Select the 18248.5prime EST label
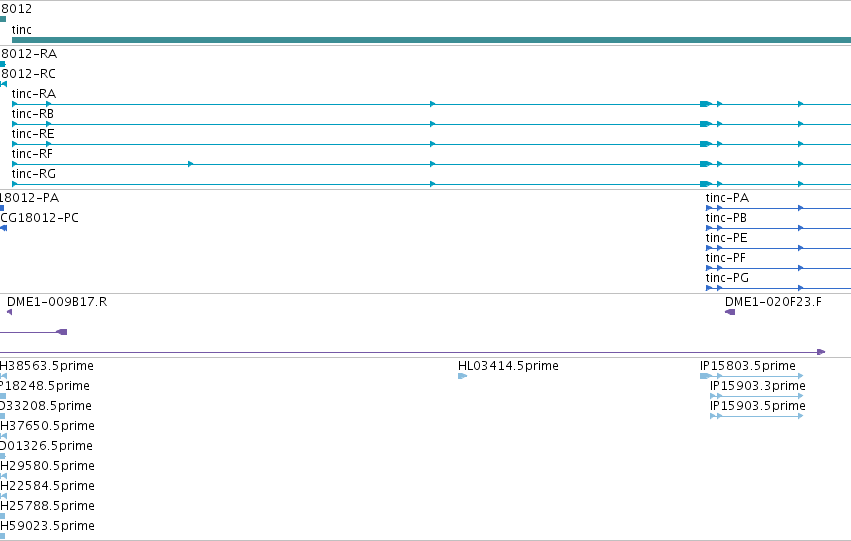851x541 pixels. click(45, 386)
